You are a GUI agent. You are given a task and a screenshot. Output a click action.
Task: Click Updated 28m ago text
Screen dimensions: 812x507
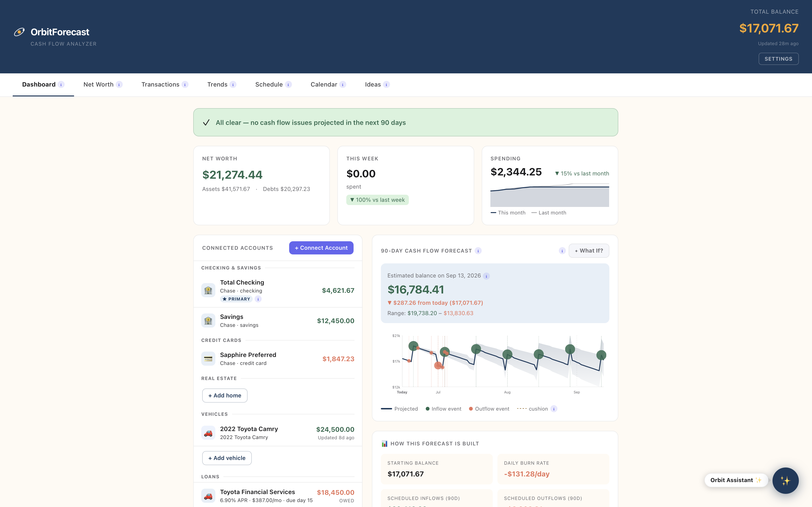[778, 44]
